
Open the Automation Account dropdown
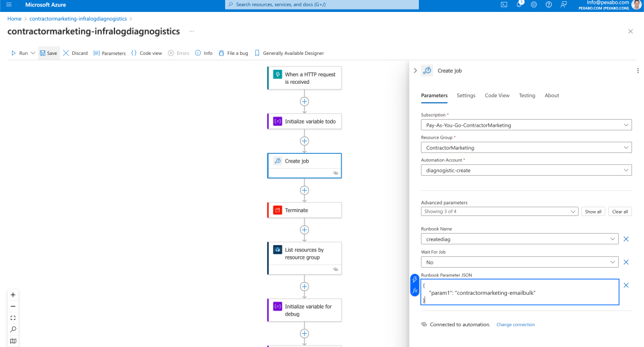coord(526,170)
